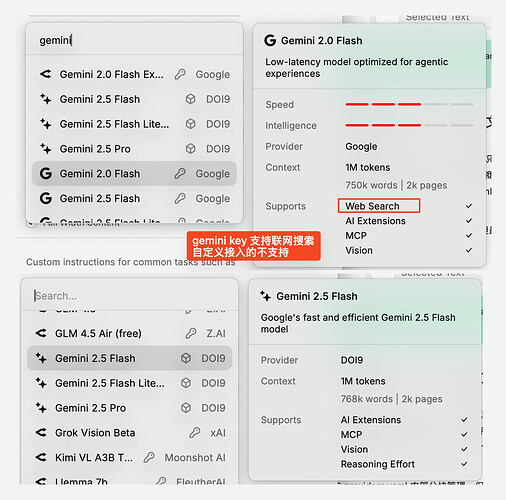Select Kimi VL A3B T... model
Image resolution: width=506 pixels, height=500 pixels.
click(130, 457)
